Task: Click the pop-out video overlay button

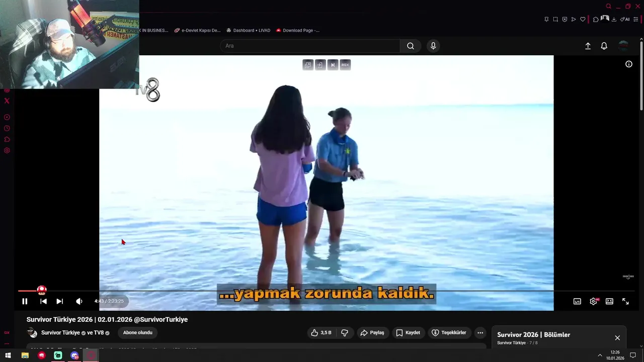Action: click(x=308, y=65)
